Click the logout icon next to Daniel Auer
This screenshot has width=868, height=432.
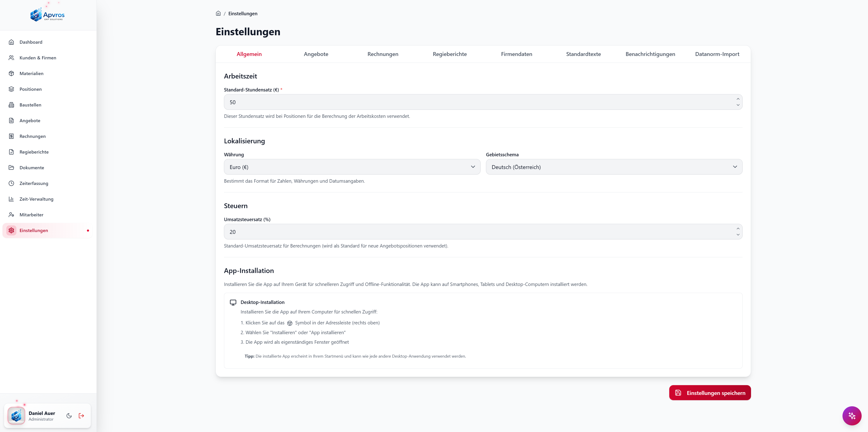coord(81,415)
